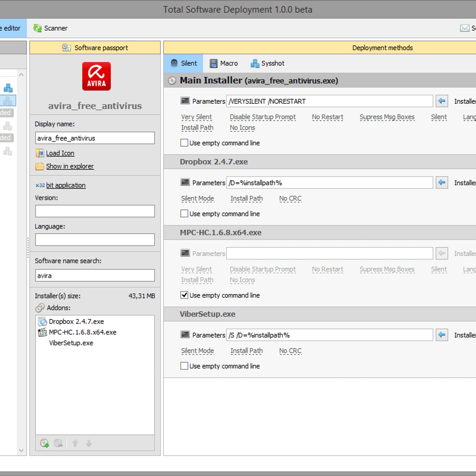Click Silent Mode under ViberSetup
This screenshot has width=476, height=476.
pos(198,351)
